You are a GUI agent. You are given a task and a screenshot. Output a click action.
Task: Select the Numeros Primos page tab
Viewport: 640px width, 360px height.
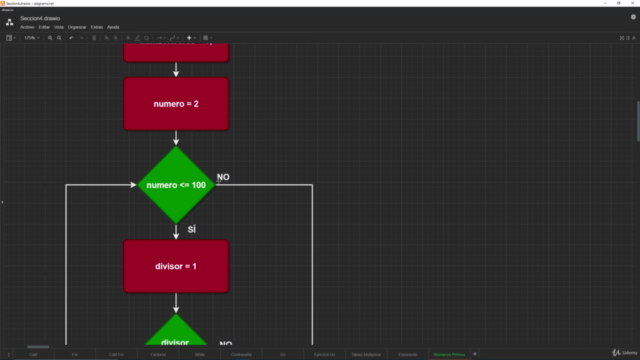449,354
